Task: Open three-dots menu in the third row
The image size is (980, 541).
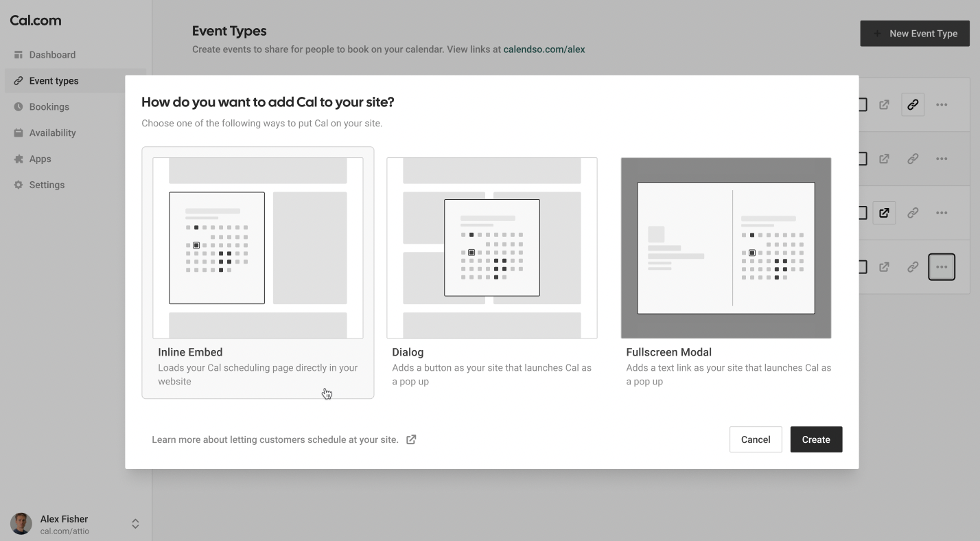Action: point(942,213)
